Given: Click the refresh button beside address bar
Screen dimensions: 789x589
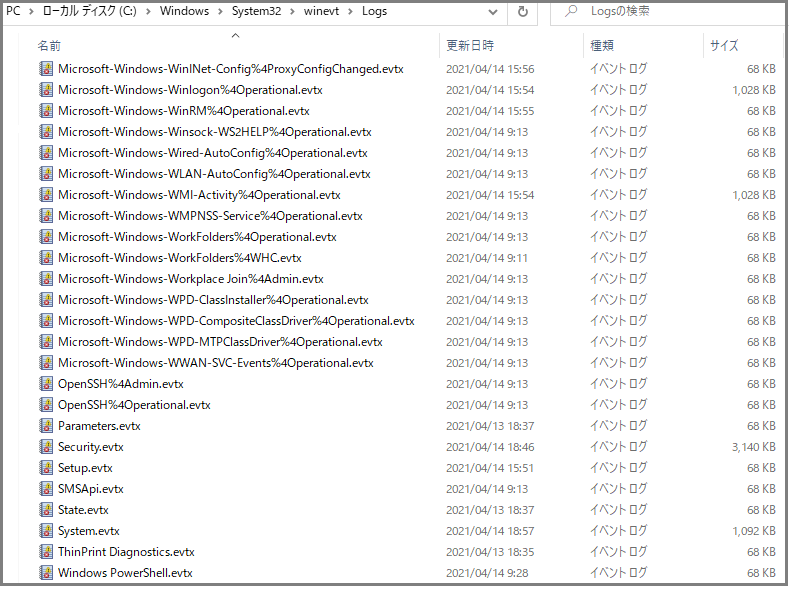Looking at the screenshot, I should pos(523,12).
